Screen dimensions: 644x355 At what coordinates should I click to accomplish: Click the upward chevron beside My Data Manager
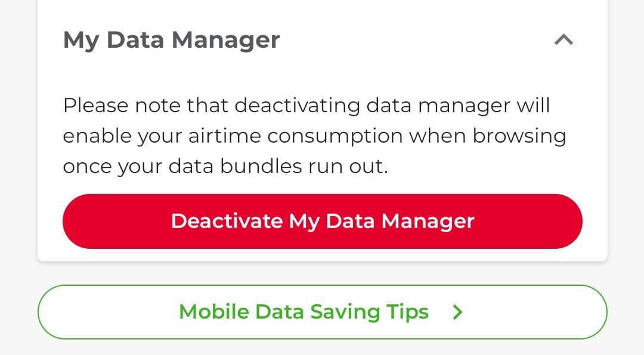coord(563,40)
